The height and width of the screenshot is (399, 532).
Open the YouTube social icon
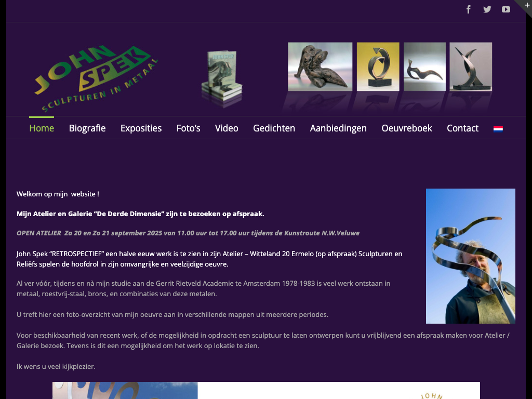(x=506, y=9)
